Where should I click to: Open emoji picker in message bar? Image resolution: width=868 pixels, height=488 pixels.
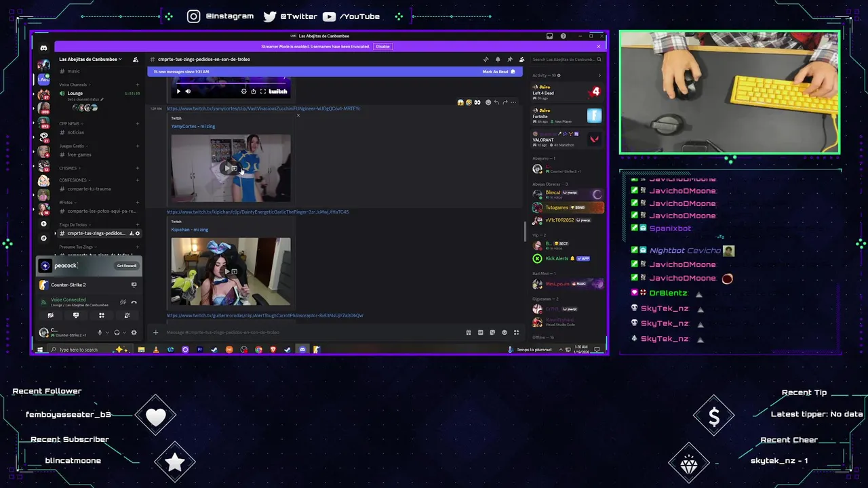click(x=504, y=332)
